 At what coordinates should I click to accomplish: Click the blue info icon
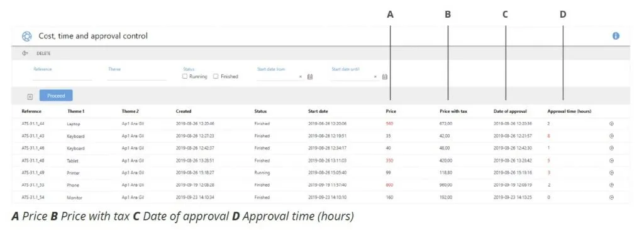616,36
